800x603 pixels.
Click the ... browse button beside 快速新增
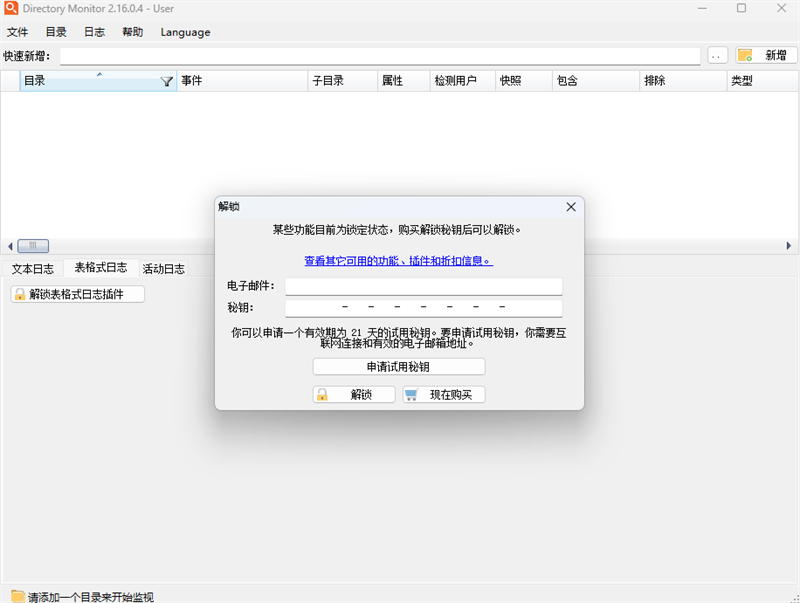[x=717, y=56]
